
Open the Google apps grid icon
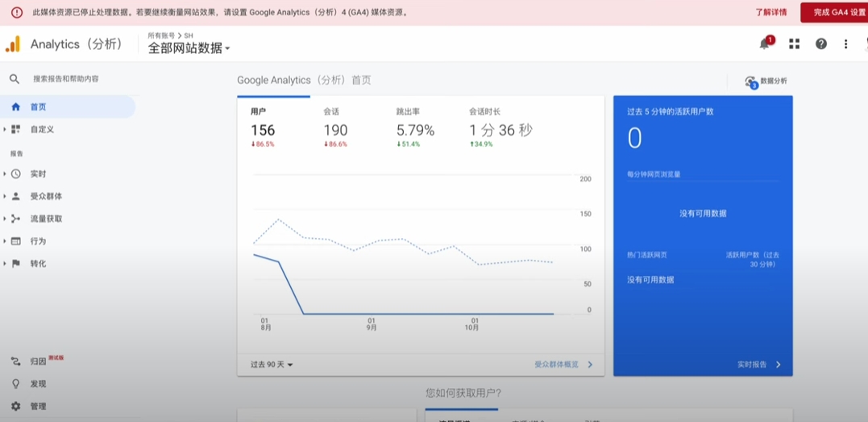tap(795, 44)
